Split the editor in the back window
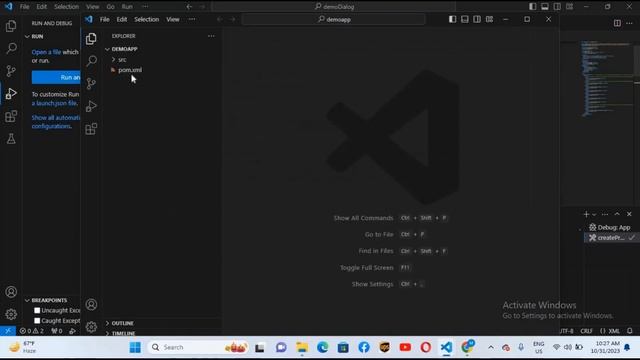 617,23
